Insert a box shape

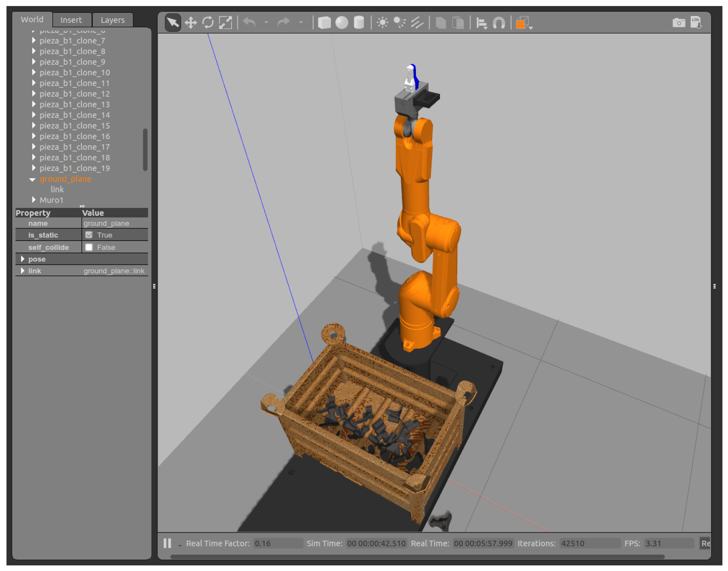coord(324,23)
